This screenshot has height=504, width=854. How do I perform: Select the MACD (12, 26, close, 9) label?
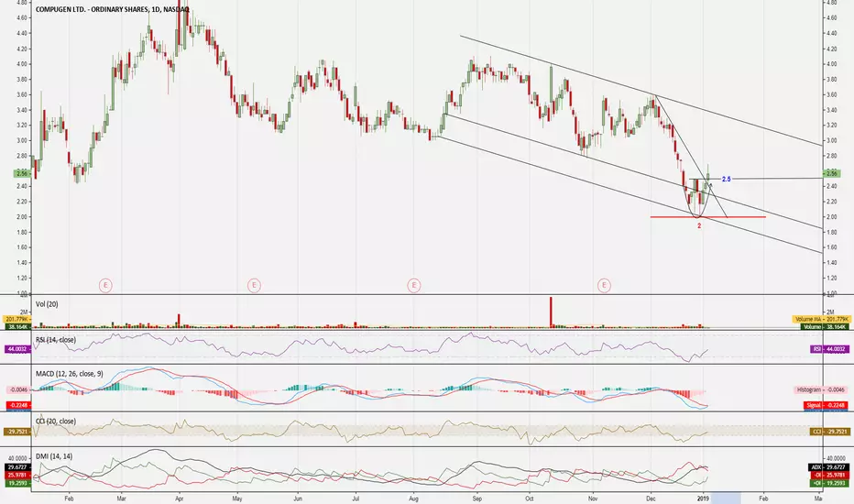pos(69,374)
